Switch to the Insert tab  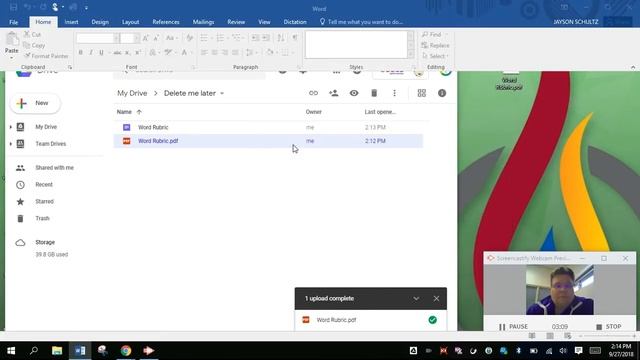pos(71,22)
